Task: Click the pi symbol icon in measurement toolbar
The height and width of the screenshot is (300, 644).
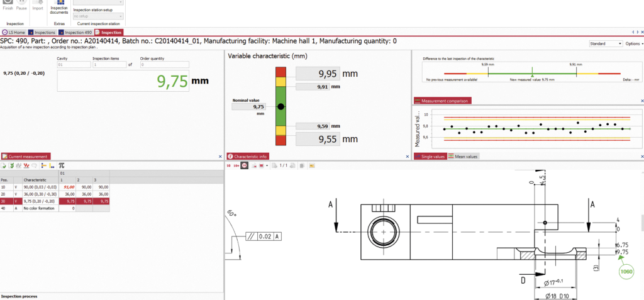Action: click(x=62, y=165)
